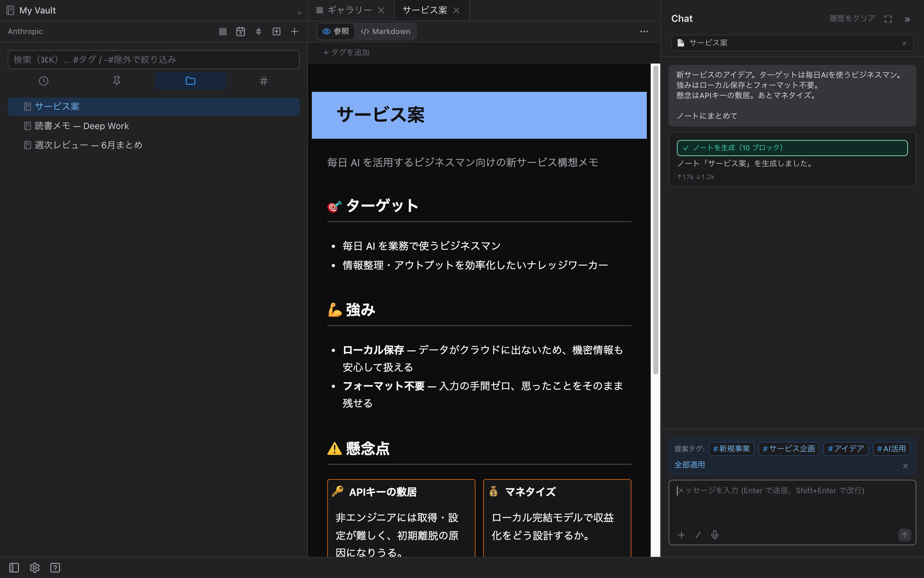
Task: Open the help question mark icon
Action: (56, 568)
